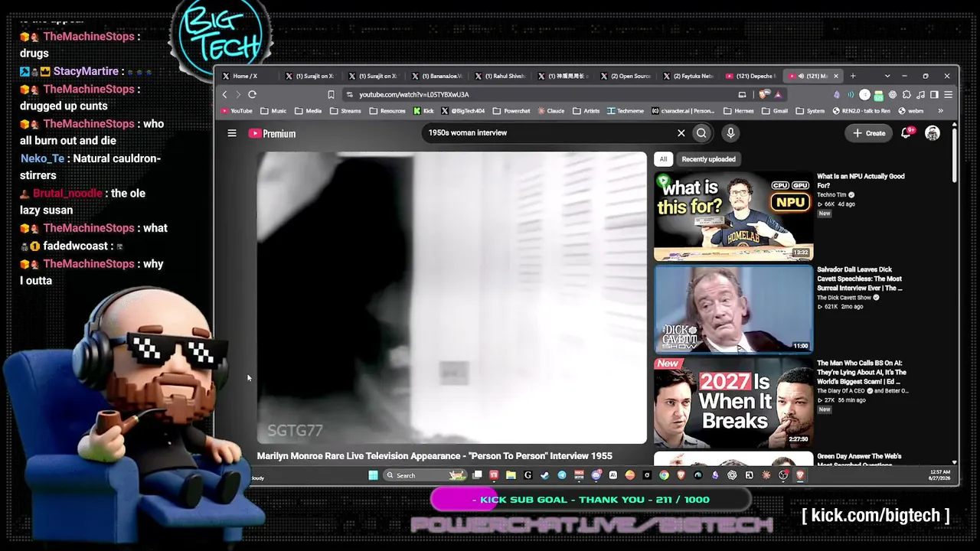Open Task View on the taskbar
The height and width of the screenshot is (551, 980).
tap(477, 475)
